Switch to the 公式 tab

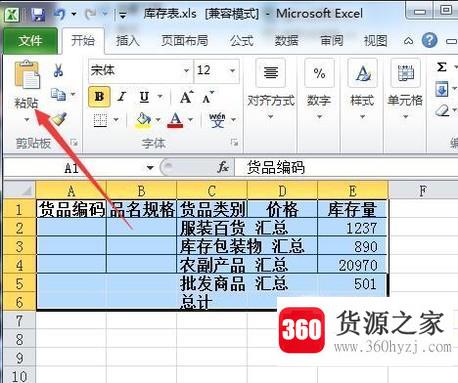241,41
